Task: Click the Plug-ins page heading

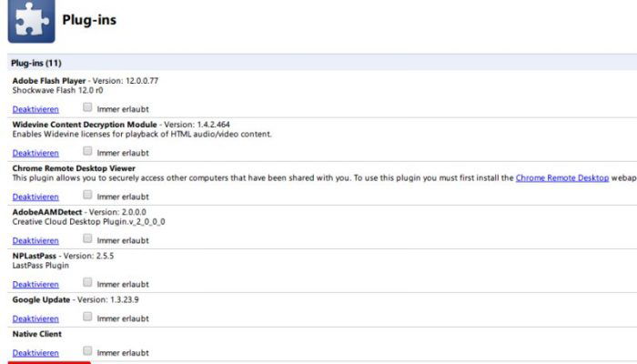Action: tap(89, 20)
